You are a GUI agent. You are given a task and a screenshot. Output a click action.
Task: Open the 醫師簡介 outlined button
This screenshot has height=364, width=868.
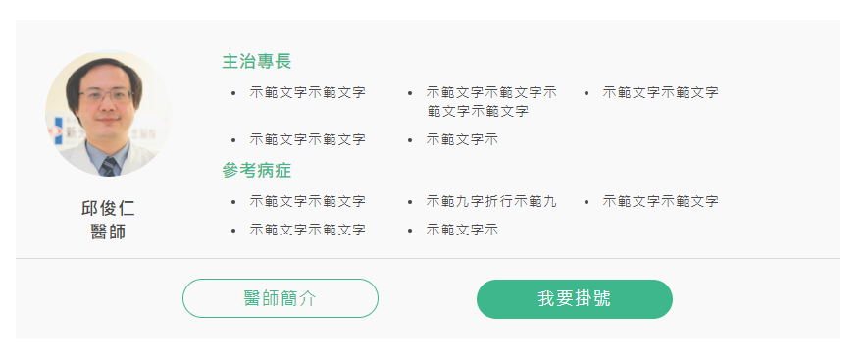tap(281, 298)
